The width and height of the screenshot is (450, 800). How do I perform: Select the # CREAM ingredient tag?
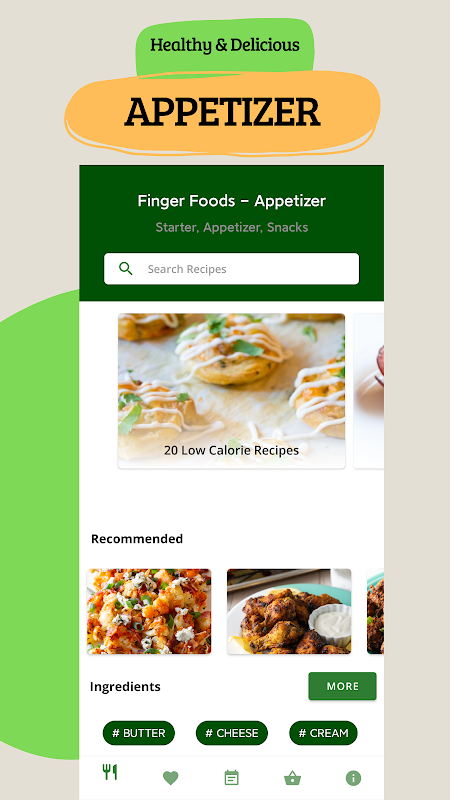323,733
